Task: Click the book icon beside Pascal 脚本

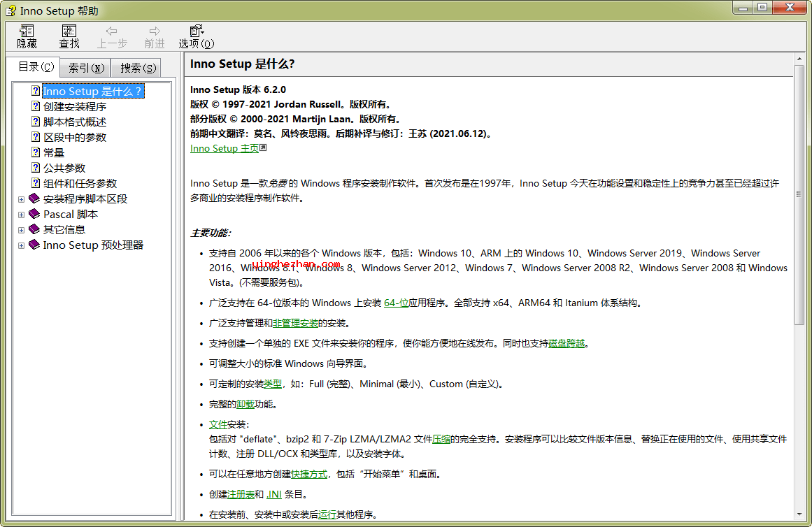Action: point(34,214)
